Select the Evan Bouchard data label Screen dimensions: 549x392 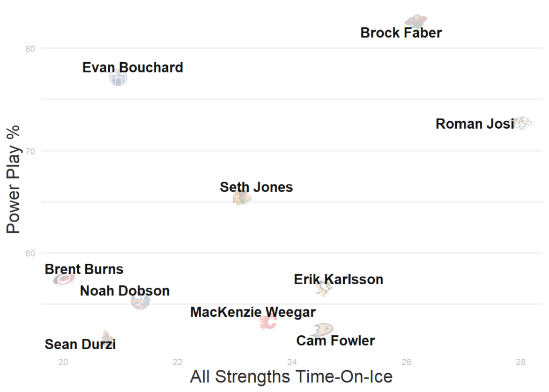pyautogui.click(x=132, y=68)
